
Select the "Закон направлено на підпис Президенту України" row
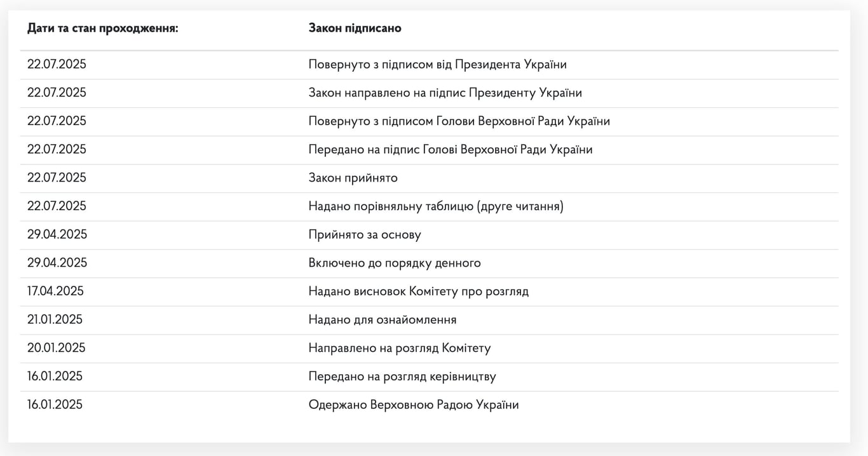pyautogui.click(x=445, y=92)
